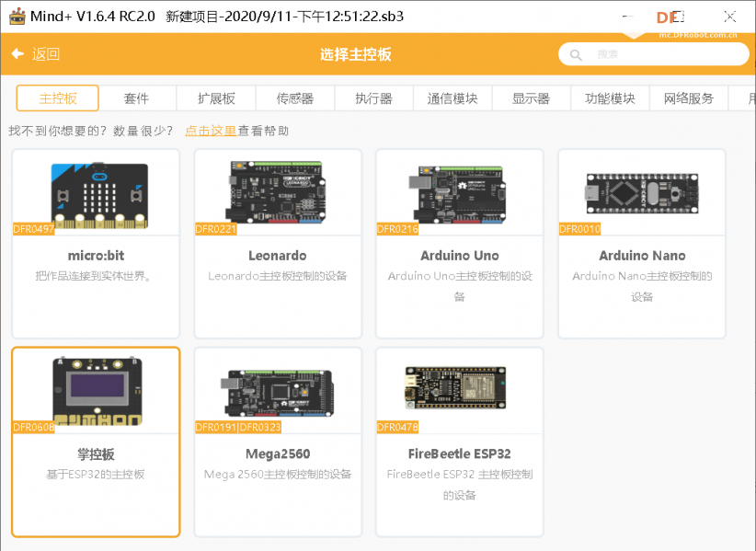
Task: Select the 通信模块 tab
Action: (452, 98)
